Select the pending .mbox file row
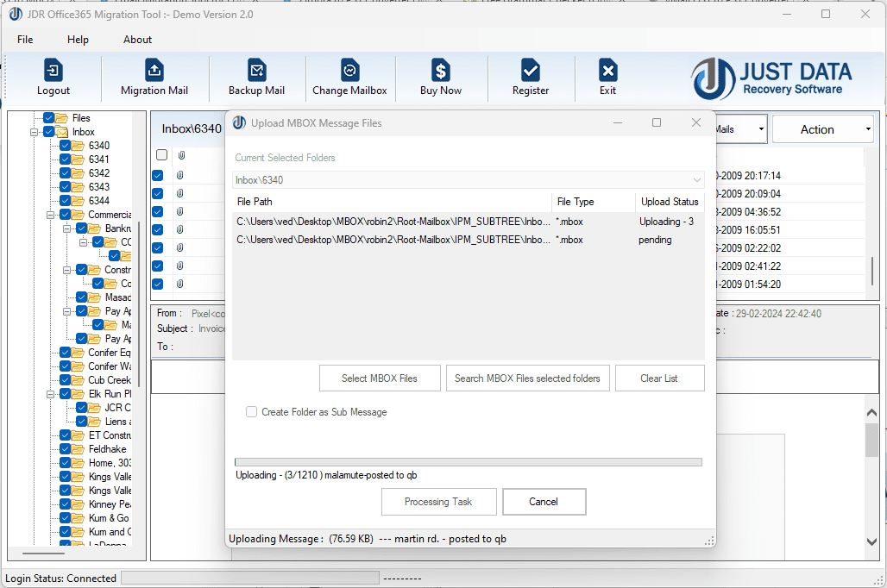 [393, 240]
